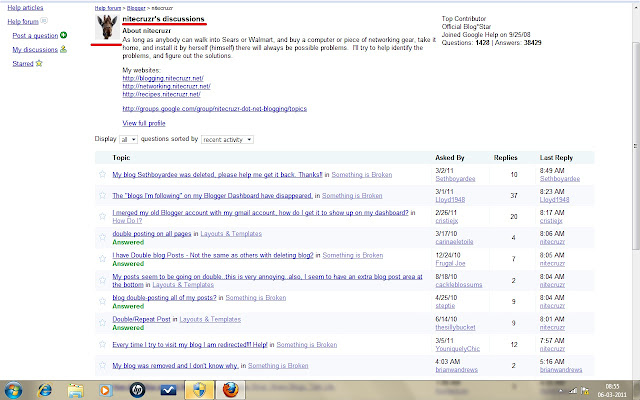Click the HP icon in the taskbar

(x=137, y=390)
